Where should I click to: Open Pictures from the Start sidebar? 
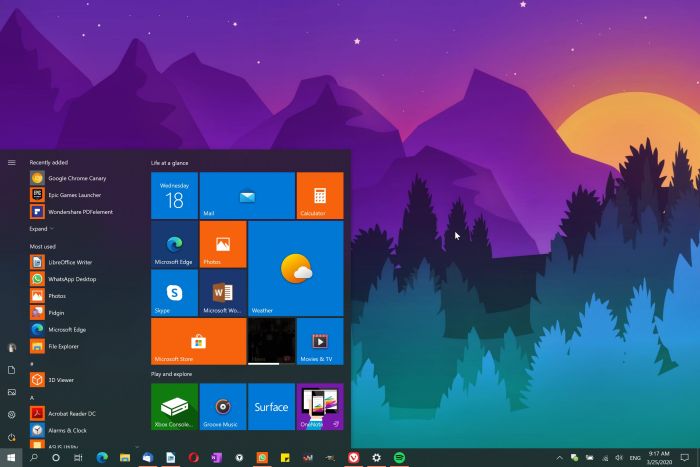pos(12,392)
